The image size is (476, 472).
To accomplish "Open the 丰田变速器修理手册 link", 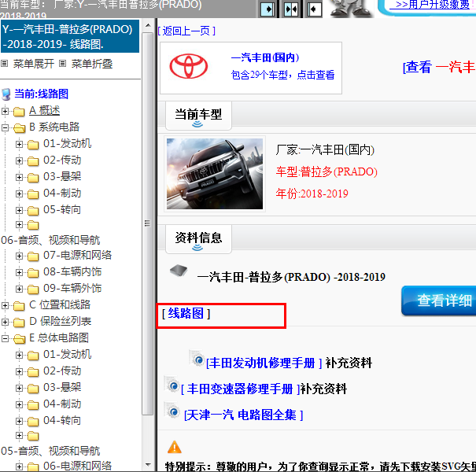I will tap(241, 389).
